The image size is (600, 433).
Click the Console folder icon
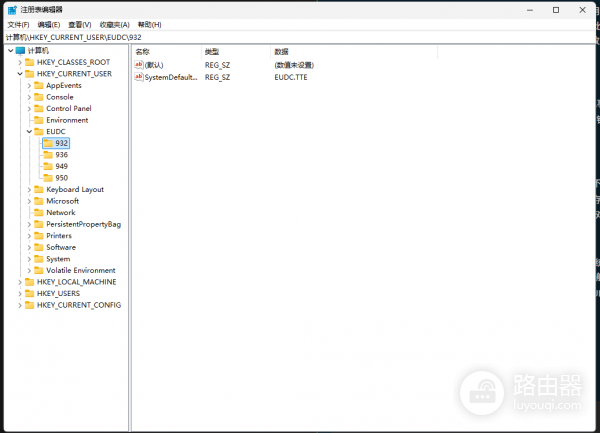coord(39,97)
